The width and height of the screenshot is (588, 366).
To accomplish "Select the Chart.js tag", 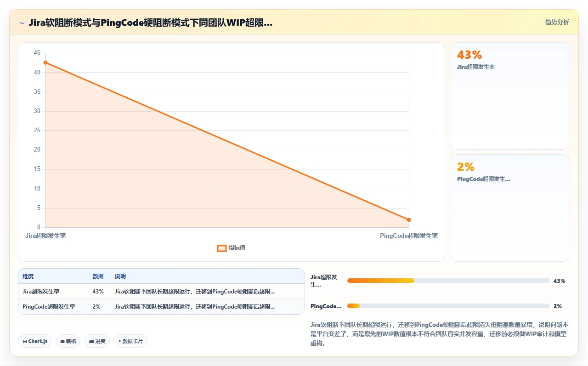I will [x=35, y=341].
